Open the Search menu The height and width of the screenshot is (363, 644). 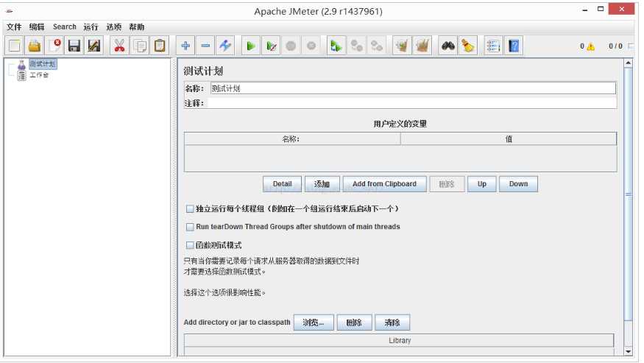tap(65, 27)
